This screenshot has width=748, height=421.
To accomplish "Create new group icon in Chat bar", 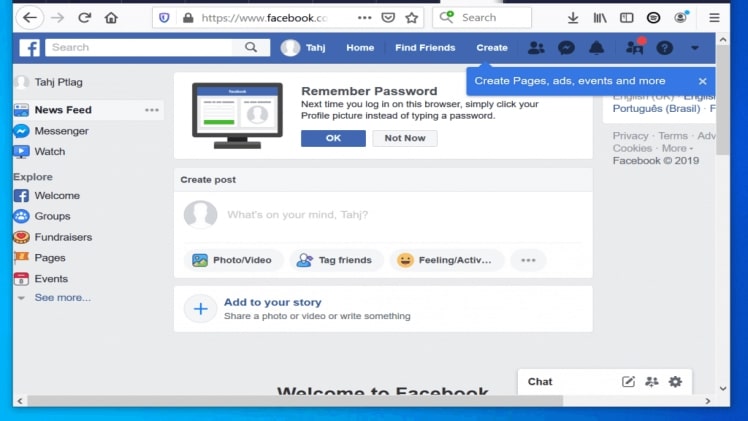I will pyautogui.click(x=652, y=382).
